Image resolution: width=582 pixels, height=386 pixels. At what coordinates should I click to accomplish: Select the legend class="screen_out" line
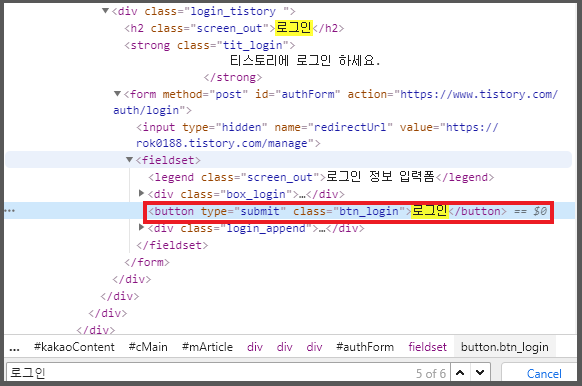(321, 177)
